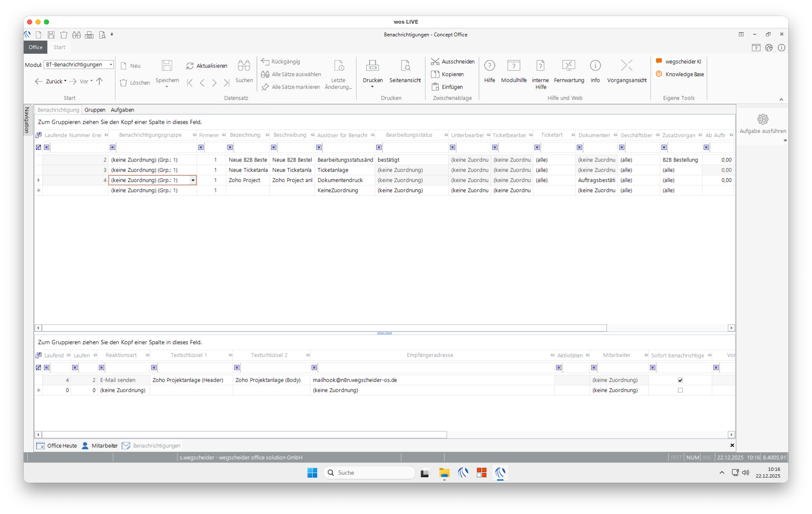Expand the Drucken dropdown arrow

click(x=372, y=87)
